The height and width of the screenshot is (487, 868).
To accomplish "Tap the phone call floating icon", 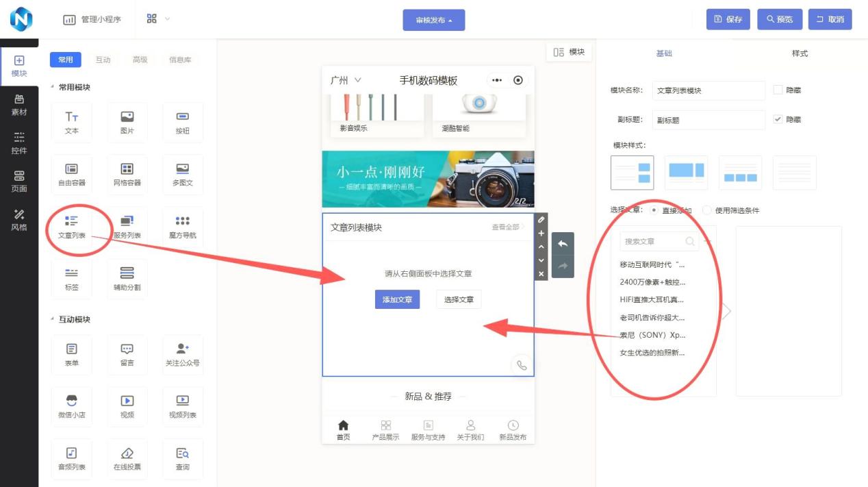I will [x=522, y=365].
